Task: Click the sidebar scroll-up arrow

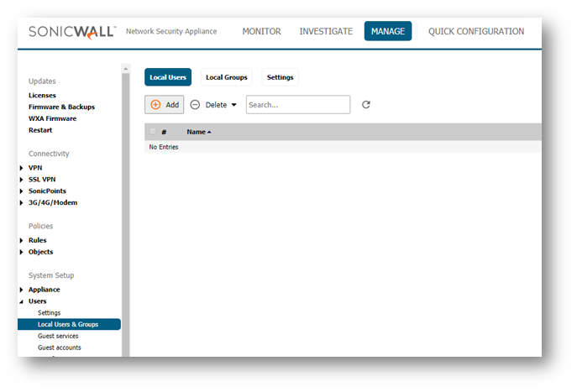Action: (126, 69)
